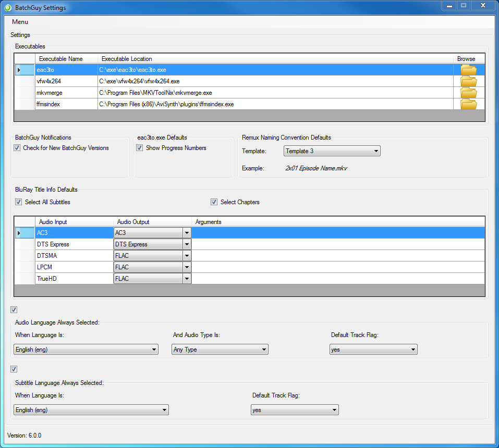Image resolution: width=499 pixels, height=448 pixels.
Task: Open Audio Output dropdown for TrueHD row
Action: (x=152, y=279)
